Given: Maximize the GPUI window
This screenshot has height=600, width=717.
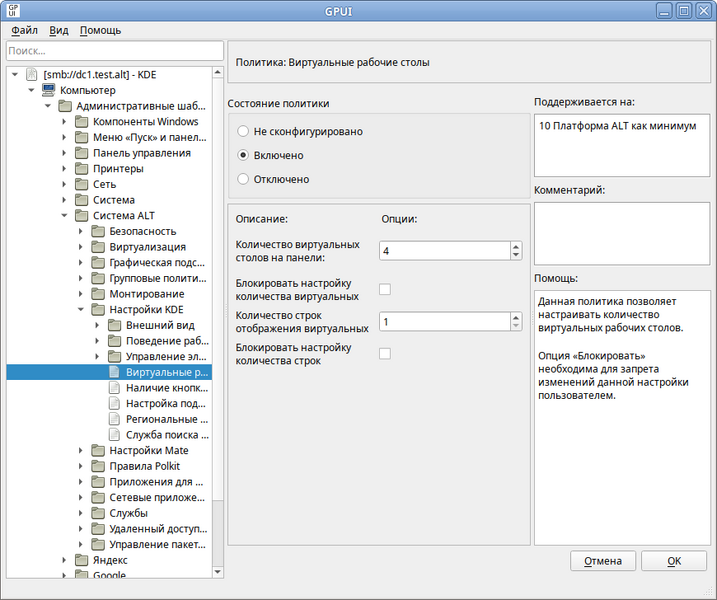Looking at the screenshot, I should 684,11.
